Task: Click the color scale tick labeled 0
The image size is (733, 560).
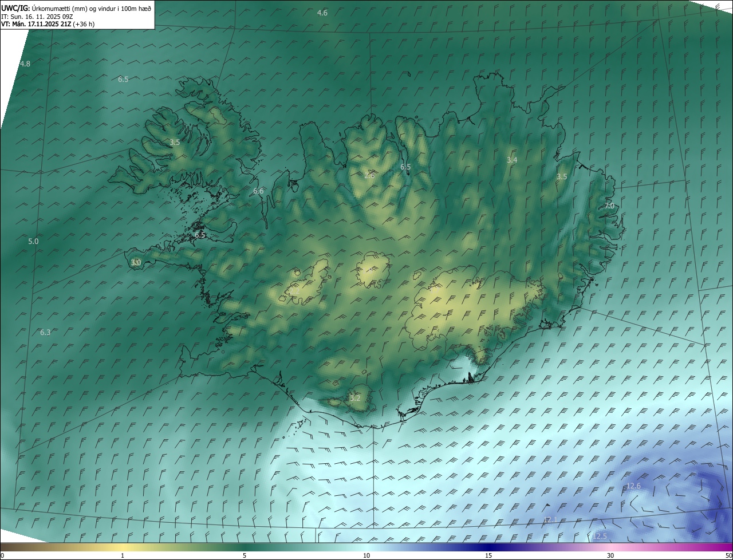Action: [2, 555]
